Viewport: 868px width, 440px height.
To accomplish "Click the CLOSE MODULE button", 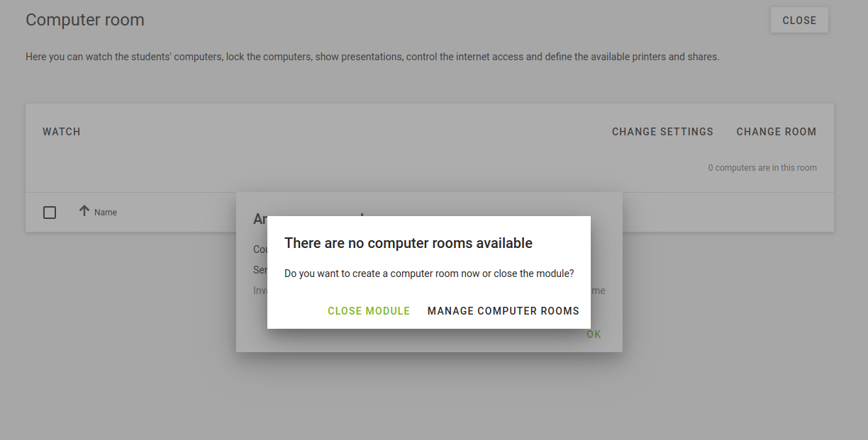I will 369,311.
